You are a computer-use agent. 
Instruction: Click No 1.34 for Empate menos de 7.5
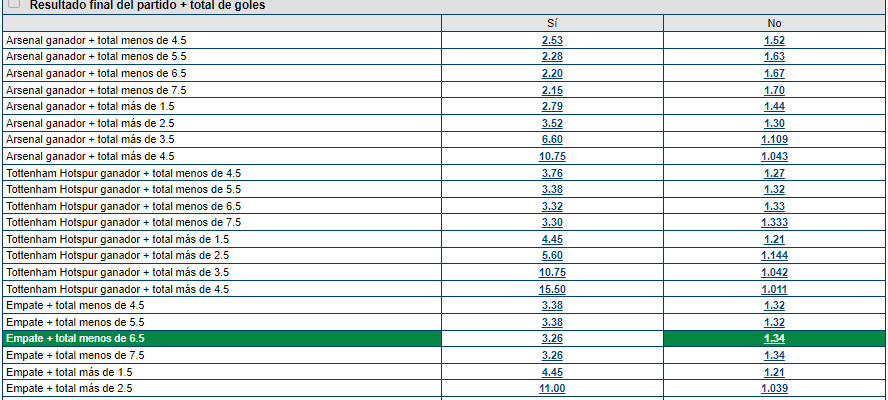click(774, 355)
